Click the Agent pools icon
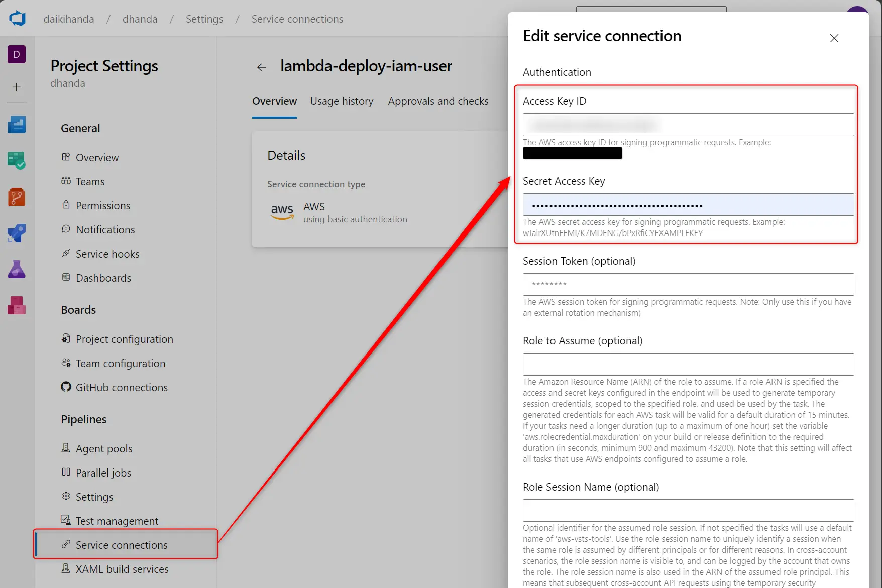Screen dimensions: 882x588 [x=66, y=448]
